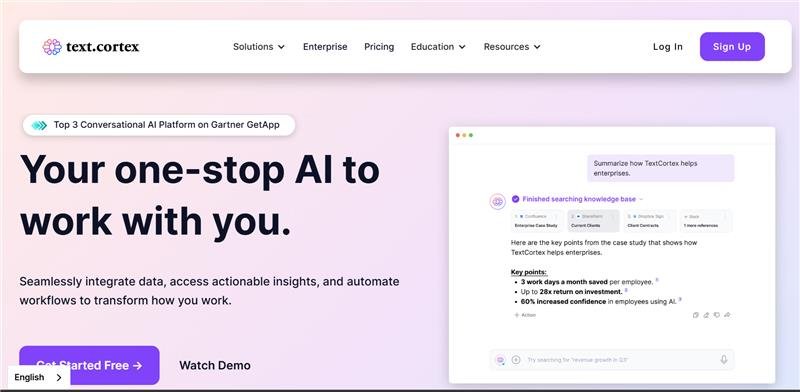Click the teal arrows icon in the Gartner badge
This screenshot has width=800, height=392.
tap(39, 125)
